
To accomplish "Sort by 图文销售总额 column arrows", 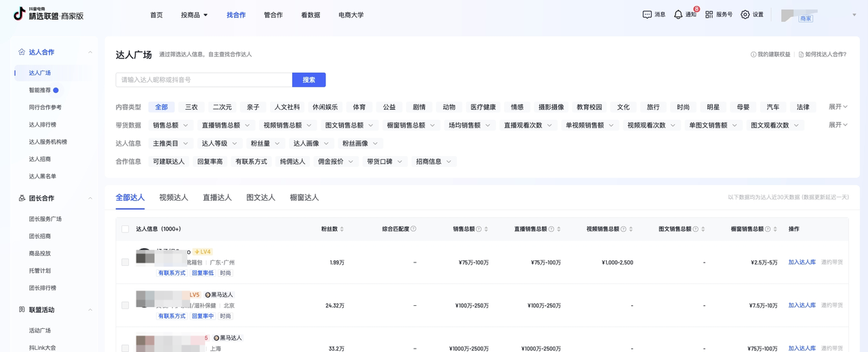I will coord(703,229).
